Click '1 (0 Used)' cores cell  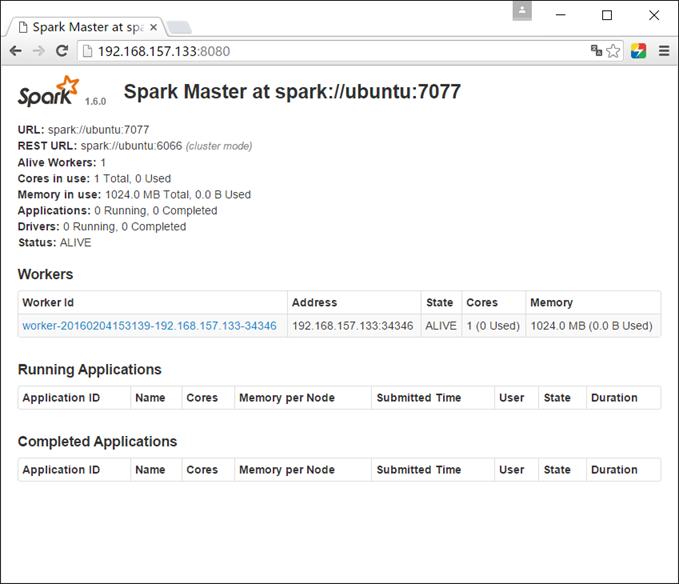493,326
